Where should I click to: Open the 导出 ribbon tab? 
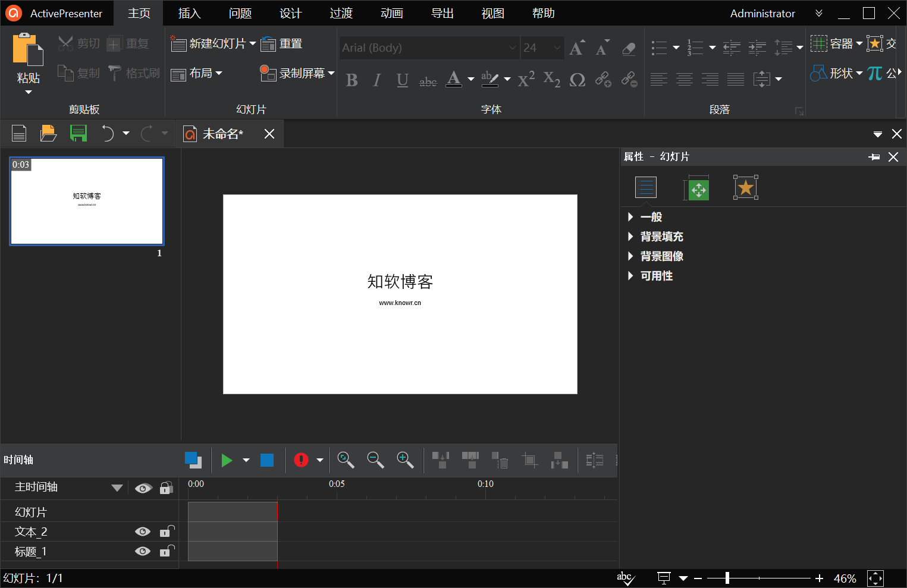(442, 13)
